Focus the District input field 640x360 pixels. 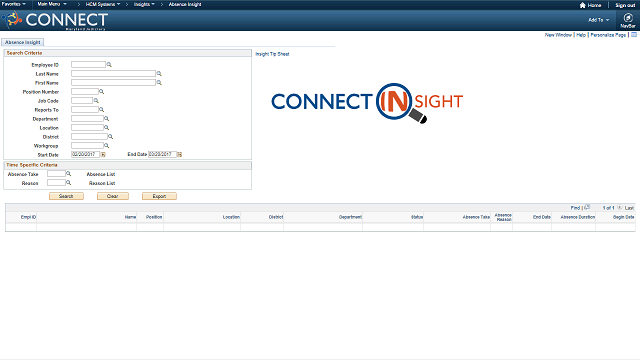89,136
